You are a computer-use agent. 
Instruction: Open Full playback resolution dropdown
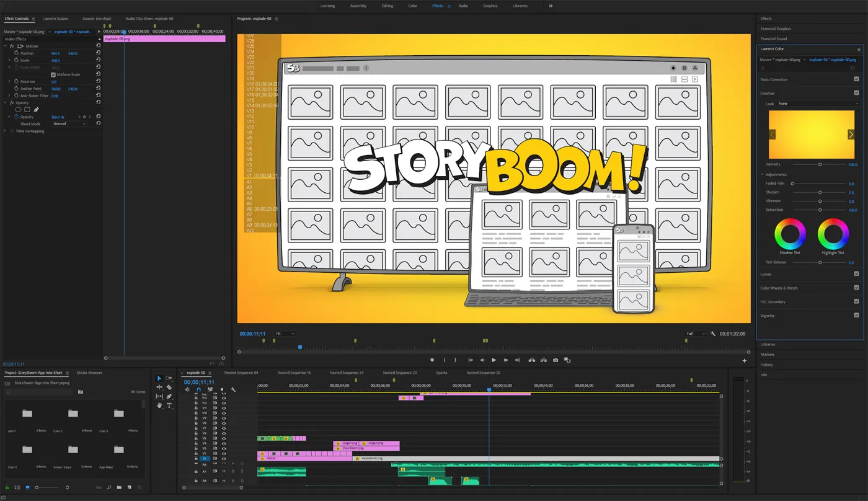(695, 334)
